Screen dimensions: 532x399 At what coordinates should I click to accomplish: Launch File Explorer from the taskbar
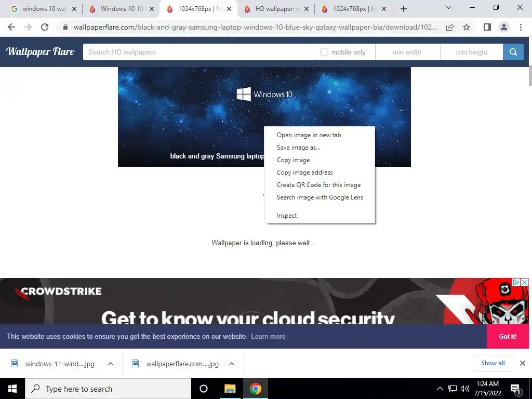point(230,389)
